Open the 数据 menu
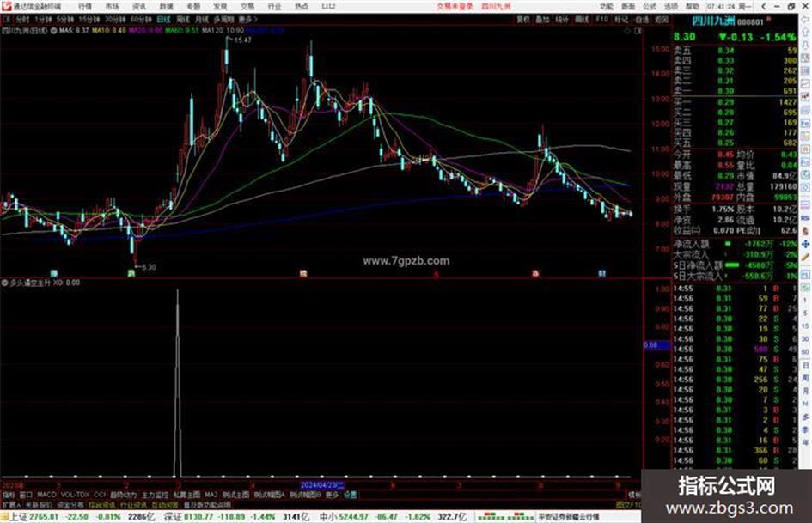This screenshot has height=523, width=812. pos(166,6)
